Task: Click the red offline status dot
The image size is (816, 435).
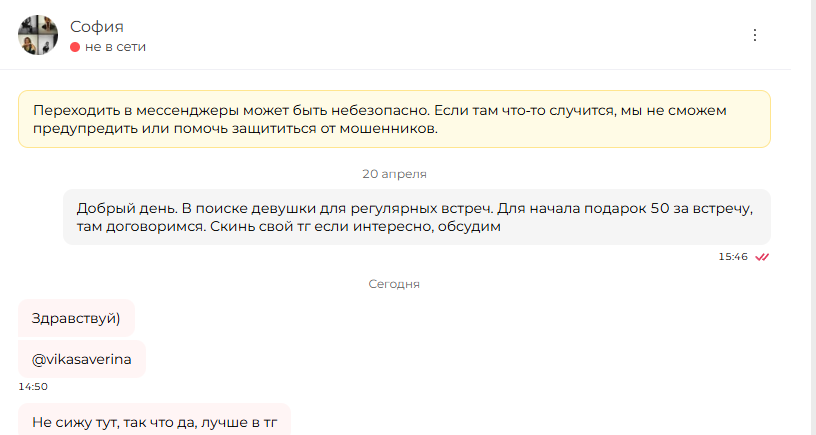Action: point(75,47)
